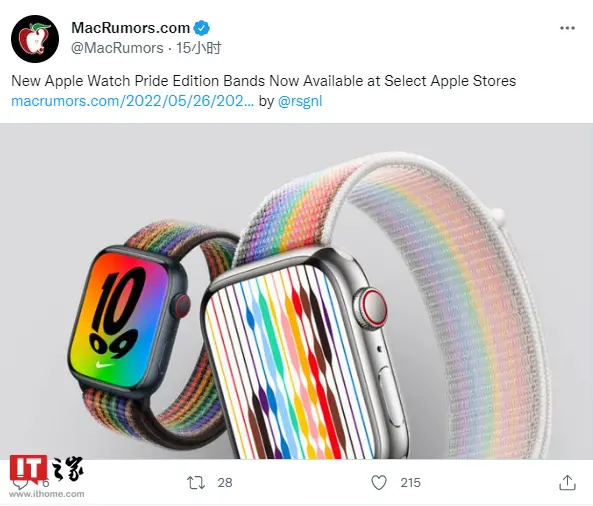593x506 pixels.
Task: Click the MacRumors.com account name
Action: point(130,28)
